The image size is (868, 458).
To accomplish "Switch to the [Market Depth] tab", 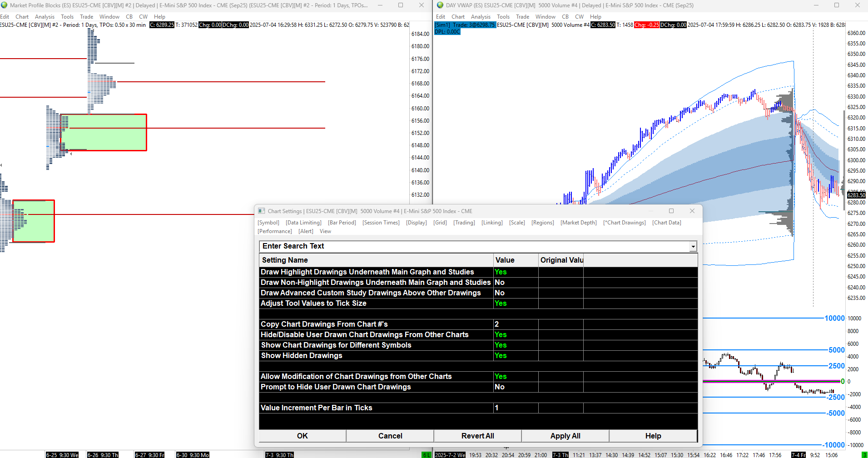I will (x=579, y=223).
